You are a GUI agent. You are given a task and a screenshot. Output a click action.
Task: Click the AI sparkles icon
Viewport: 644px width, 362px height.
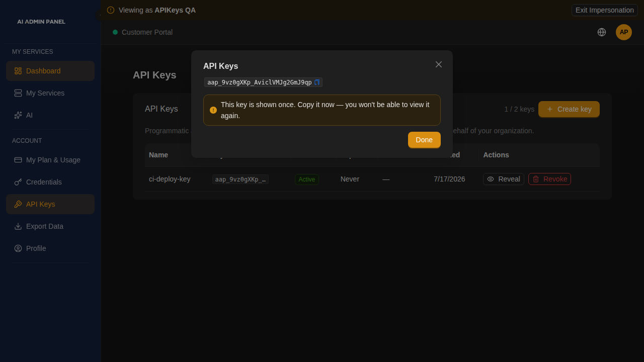(18, 115)
